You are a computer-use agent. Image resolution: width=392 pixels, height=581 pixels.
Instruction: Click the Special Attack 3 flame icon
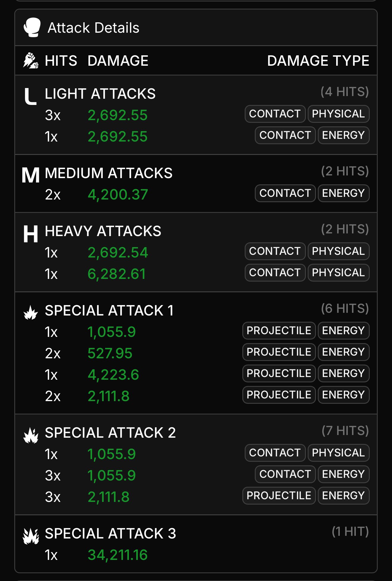(x=31, y=536)
